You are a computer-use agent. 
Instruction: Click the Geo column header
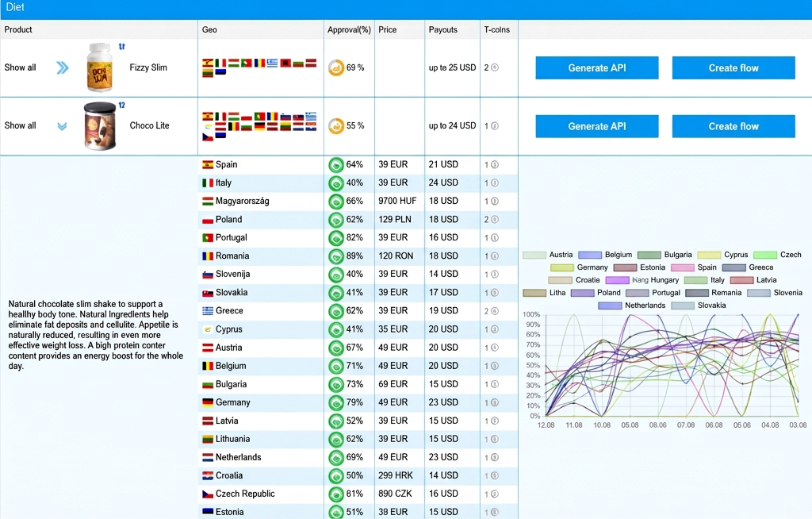click(x=209, y=29)
